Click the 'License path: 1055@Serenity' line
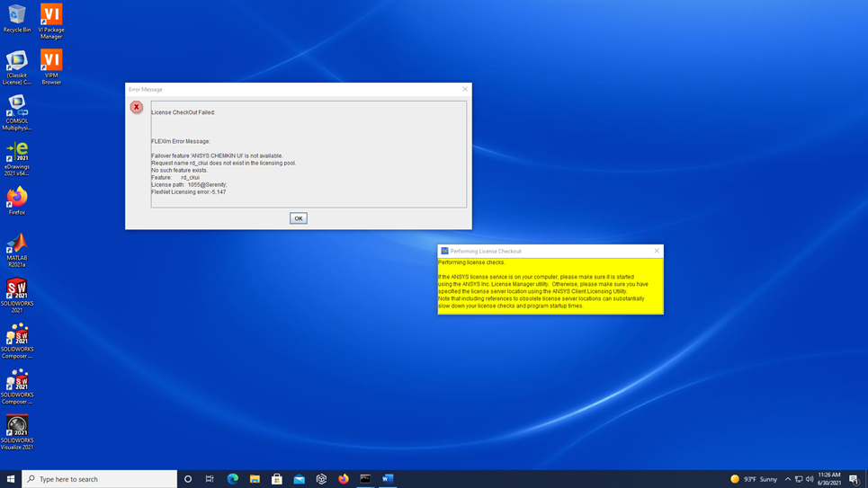This screenshot has height=488, width=868. pos(189,185)
